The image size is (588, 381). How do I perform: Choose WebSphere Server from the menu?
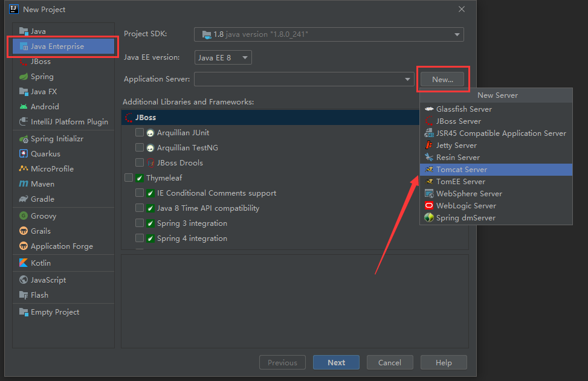point(496,194)
